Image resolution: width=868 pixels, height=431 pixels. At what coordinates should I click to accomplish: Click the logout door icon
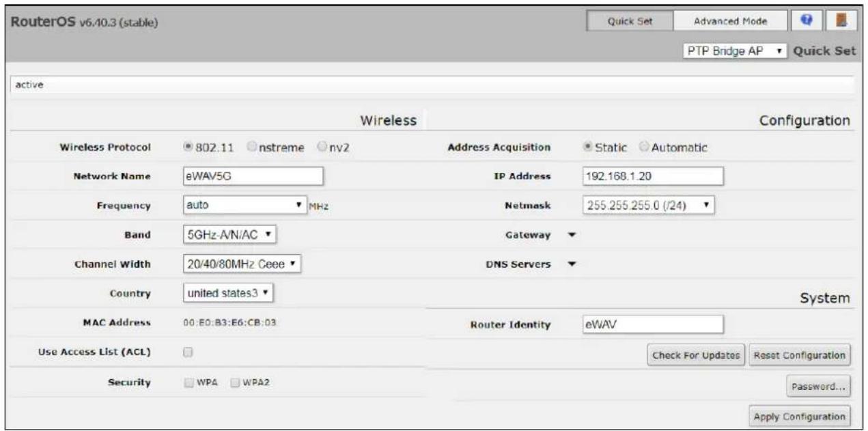pos(841,21)
